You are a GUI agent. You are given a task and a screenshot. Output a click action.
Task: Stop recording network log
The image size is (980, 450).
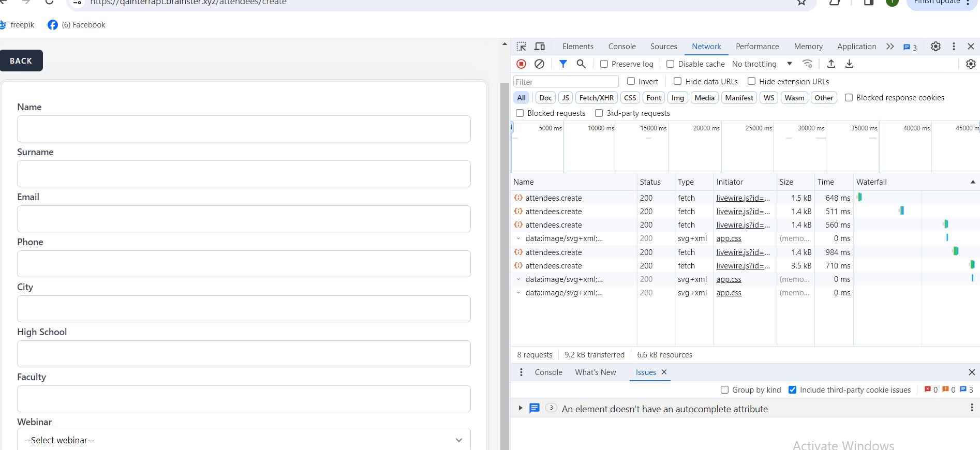tap(521, 64)
